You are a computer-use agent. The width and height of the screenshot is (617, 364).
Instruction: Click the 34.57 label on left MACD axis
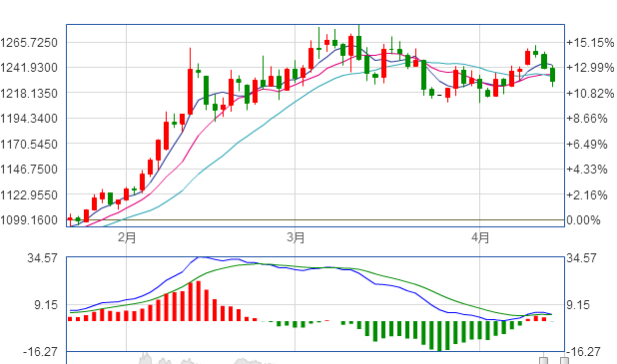42,258
